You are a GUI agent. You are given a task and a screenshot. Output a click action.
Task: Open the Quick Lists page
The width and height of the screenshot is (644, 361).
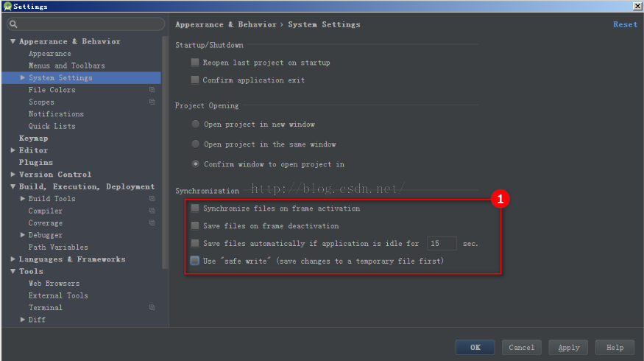pyautogui.click(x=52, y=126)
